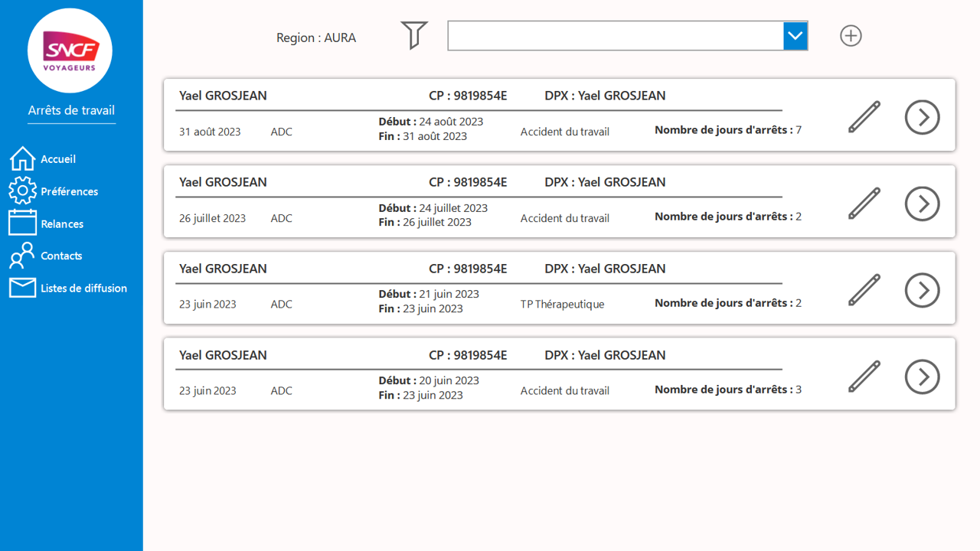Open Listes de diffusion menu label
980x551 pixels.
coord(84,289)
